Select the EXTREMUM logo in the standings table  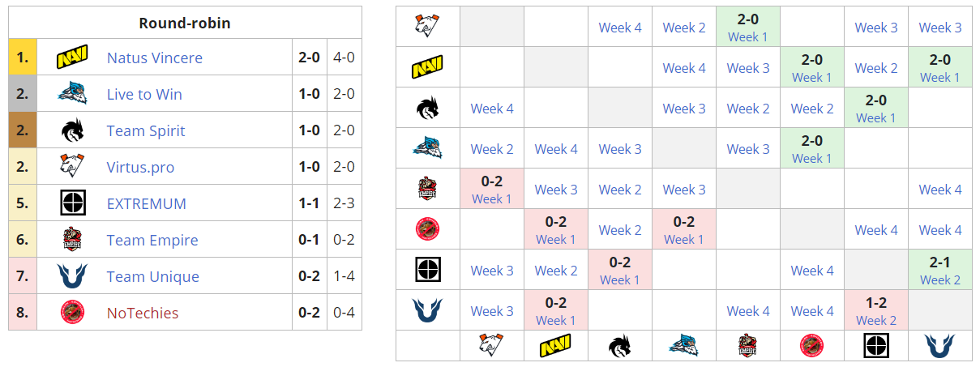72,204
